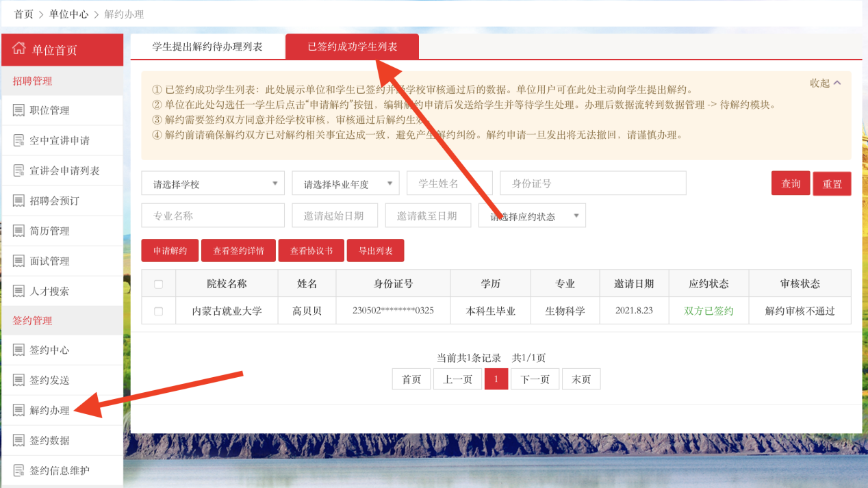The image size is (868, 488).
Task: Click the icon next to 签约数据
Action: point(18,440)
